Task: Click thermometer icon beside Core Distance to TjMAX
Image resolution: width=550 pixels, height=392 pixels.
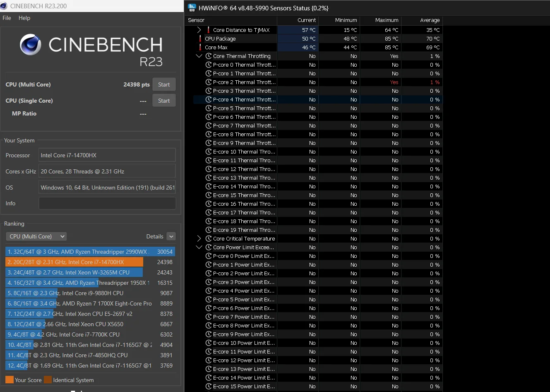Action: 208,30
